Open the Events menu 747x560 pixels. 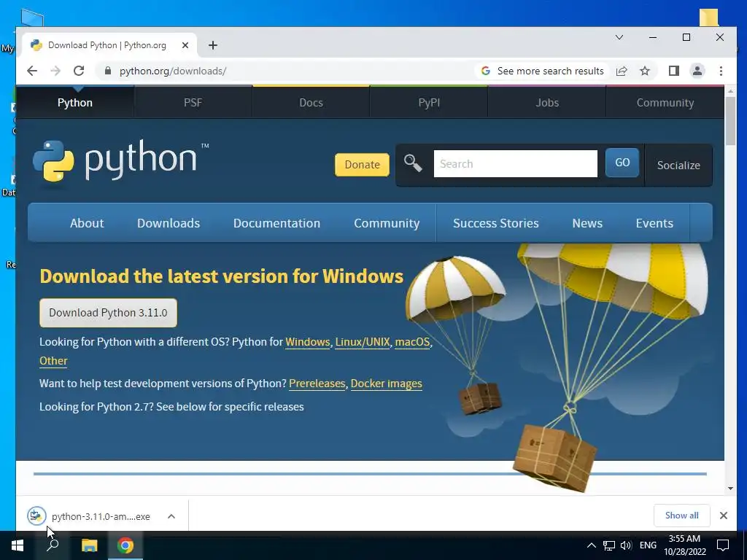coord(654,223)
